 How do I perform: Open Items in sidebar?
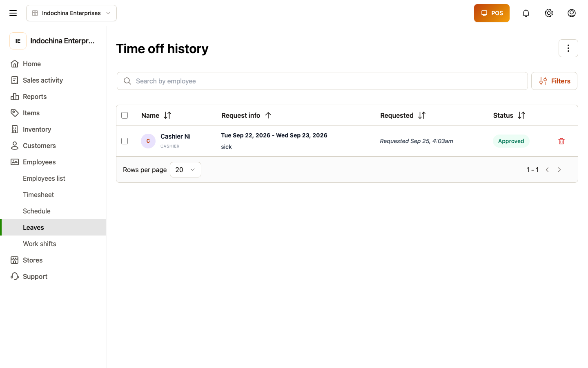pos(53,113)
